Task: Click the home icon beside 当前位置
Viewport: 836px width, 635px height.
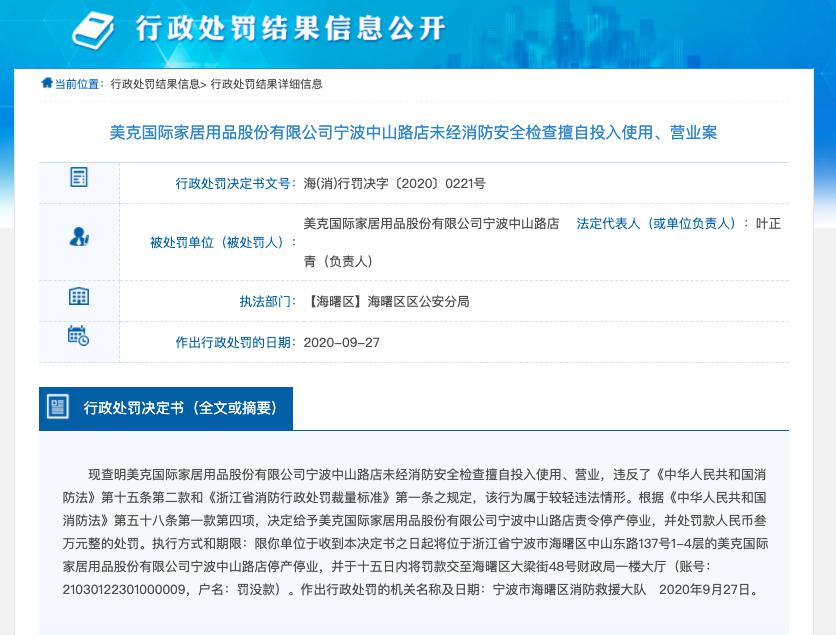Action: (x=47, y=83)
